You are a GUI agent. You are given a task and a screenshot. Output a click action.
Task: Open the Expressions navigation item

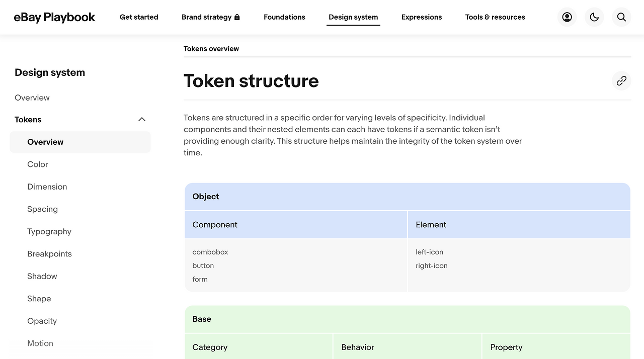pyautogui.click(x=422, y=17)
